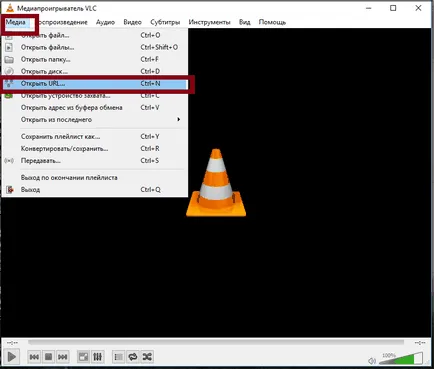Select Открыть диск… menu entry
The image size is (434, 369).
coord(95,71)
